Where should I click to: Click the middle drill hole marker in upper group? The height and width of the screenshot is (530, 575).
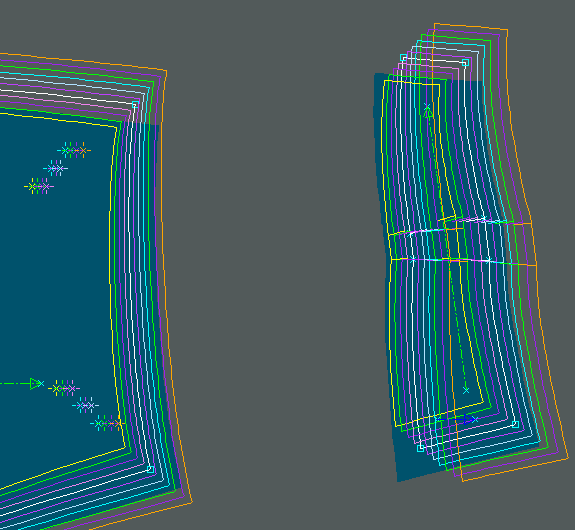click(55, 169)
